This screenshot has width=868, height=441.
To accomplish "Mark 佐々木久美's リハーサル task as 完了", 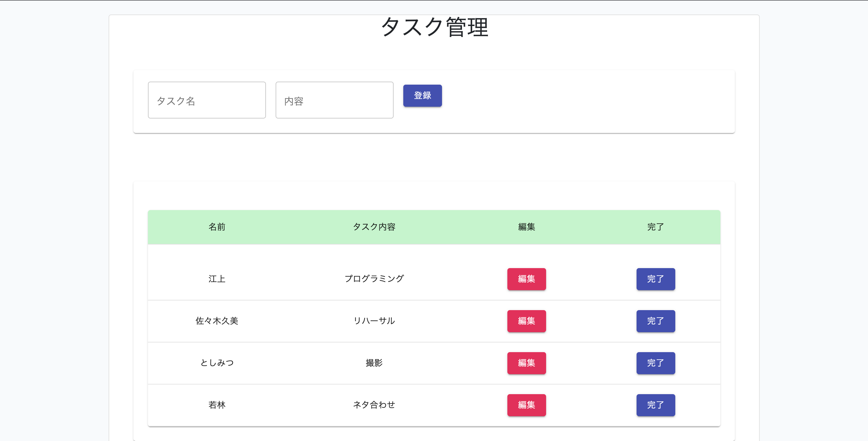I will point(655,321).
